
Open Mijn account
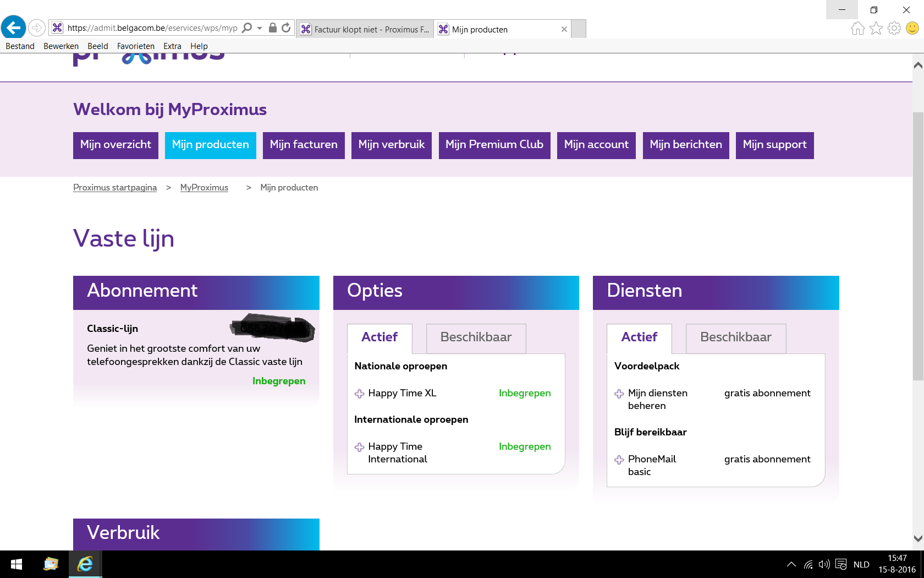596,145
